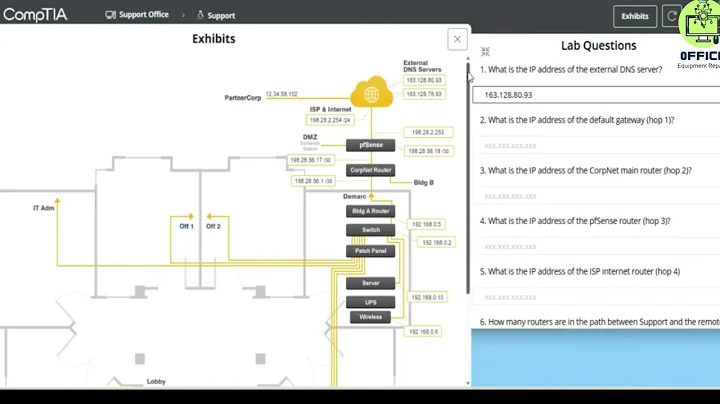Viewport: 720px width, 404px height.
Task: Select the CorpNet Router device
Action: click(371, 170)
